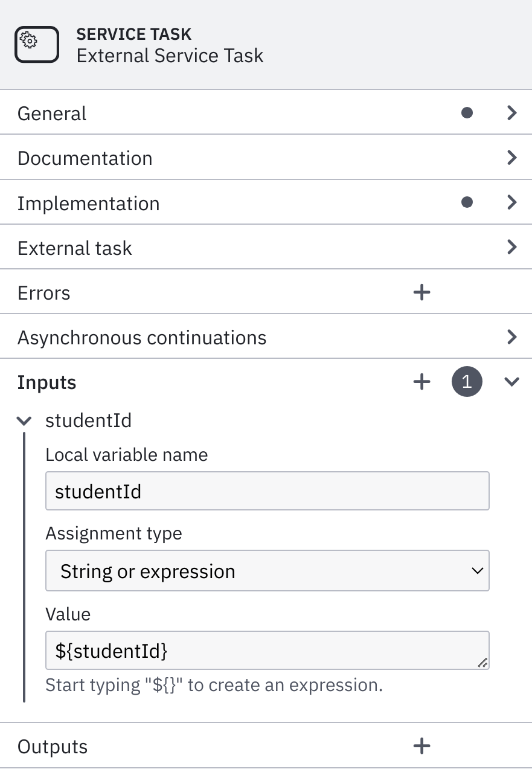Add a new error with plus icon
Viewport: 532px width, 769px height.
point(421,292)
